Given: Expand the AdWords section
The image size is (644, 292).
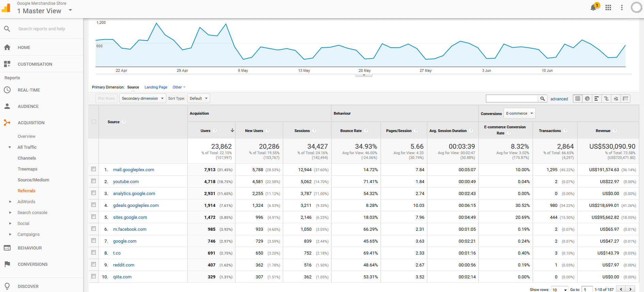Looking at the screenshot, I should pos(10,202).
